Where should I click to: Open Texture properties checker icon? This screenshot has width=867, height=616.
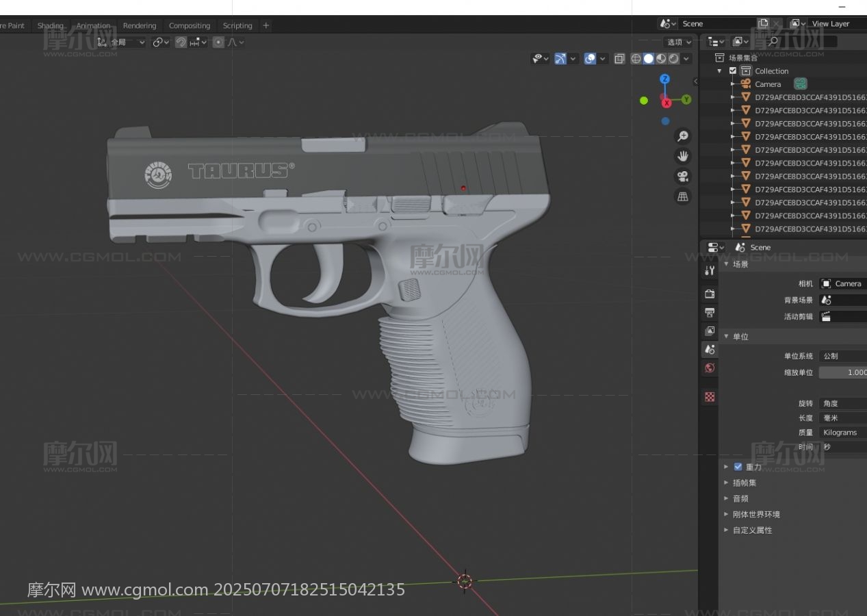710,397
